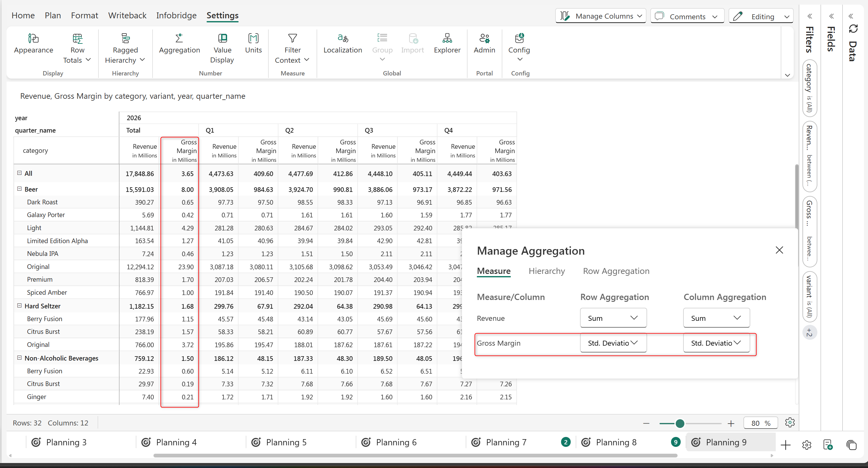Select the Units icon
Image resolution: width=868 pixels, height=468 pixels.
tap(253, 39)
